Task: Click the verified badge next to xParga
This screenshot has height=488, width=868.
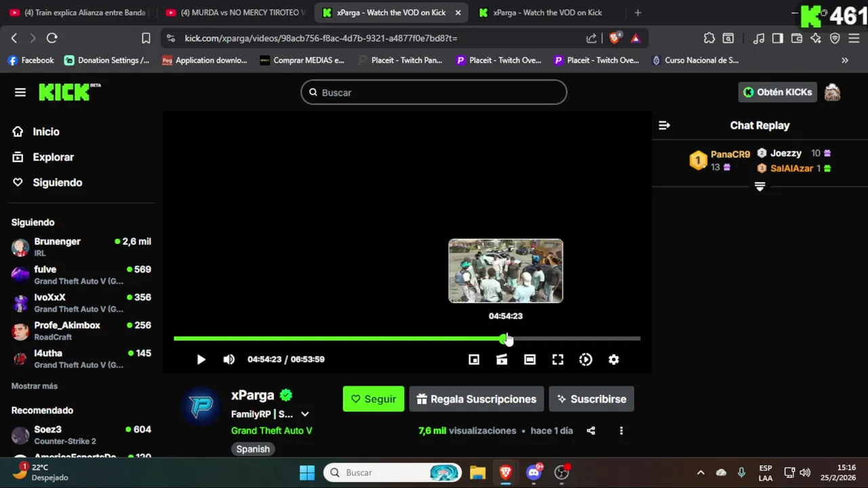Action: [286, 395]
